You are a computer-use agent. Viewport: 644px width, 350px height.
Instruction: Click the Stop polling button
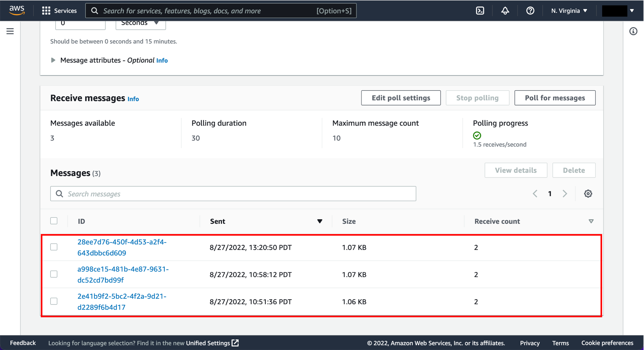pos(477,98)
